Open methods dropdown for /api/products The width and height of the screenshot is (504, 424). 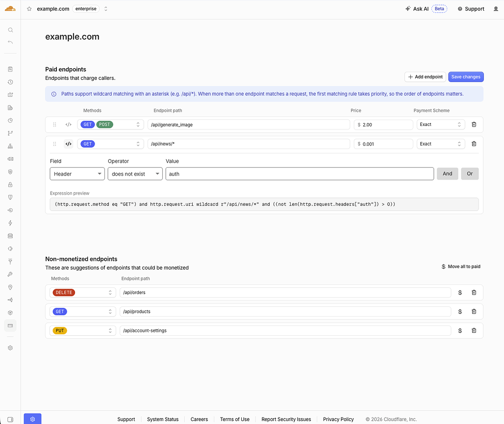(82, 311)
